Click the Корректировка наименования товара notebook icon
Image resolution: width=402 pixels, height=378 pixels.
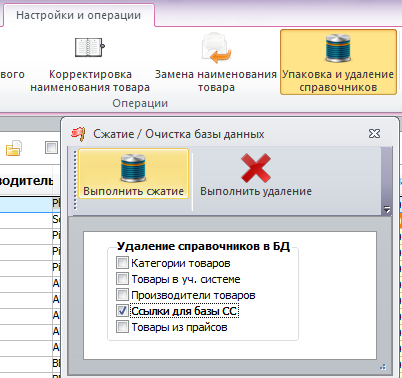pos(90,47)
